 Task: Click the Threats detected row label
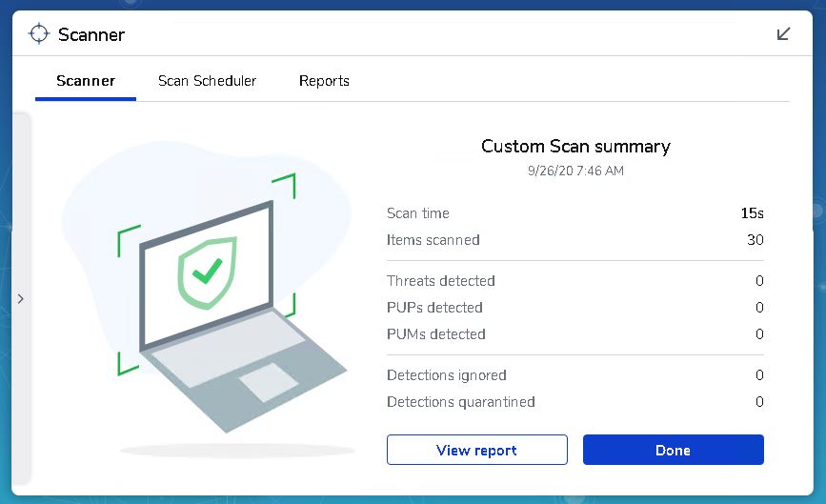[441, 281]
